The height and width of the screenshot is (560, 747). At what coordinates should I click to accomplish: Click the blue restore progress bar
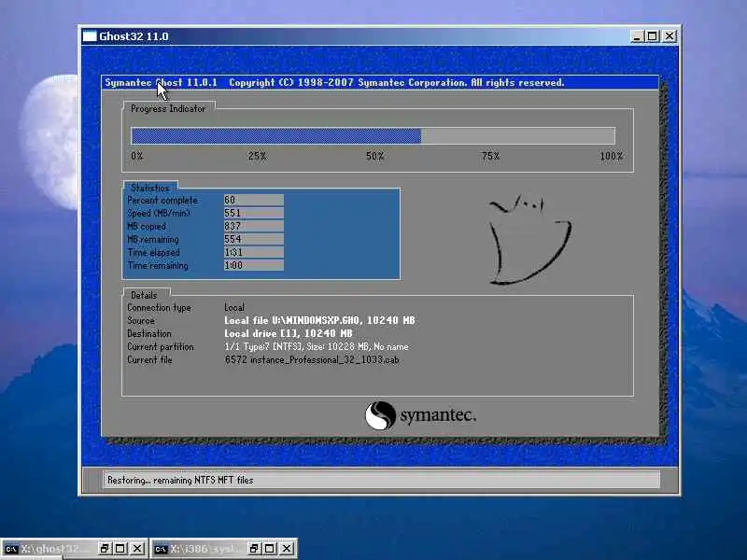tap(276, 135)
